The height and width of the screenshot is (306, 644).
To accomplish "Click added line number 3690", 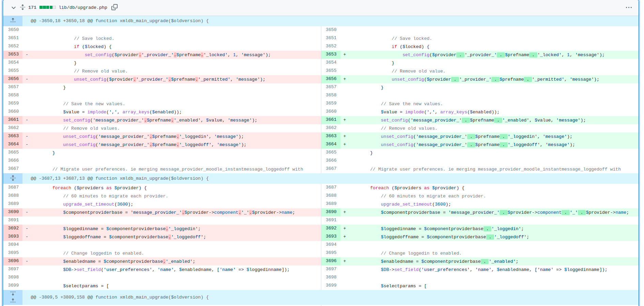I will pyautogui.click(x=331, y=212).
